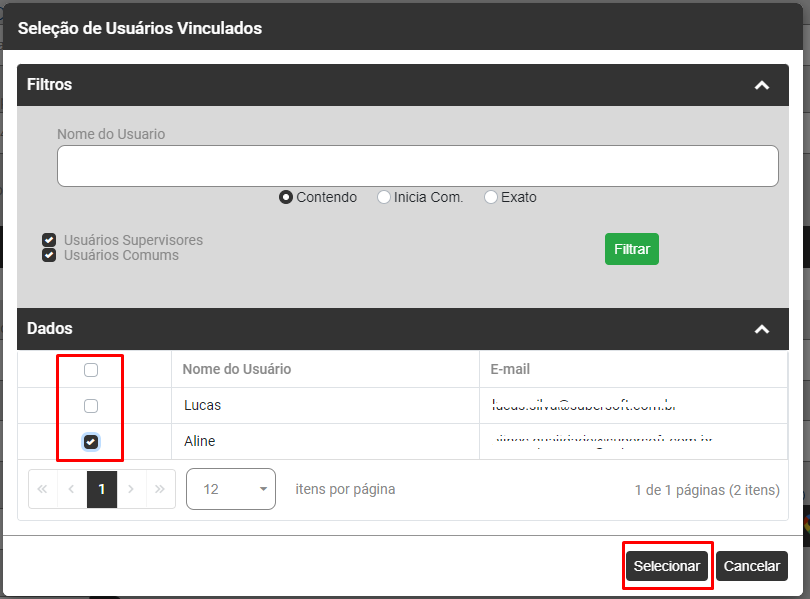The width and height of the screenshot is (810, 599).
Task: Select page 1 in pager
Action: point(102,489)
